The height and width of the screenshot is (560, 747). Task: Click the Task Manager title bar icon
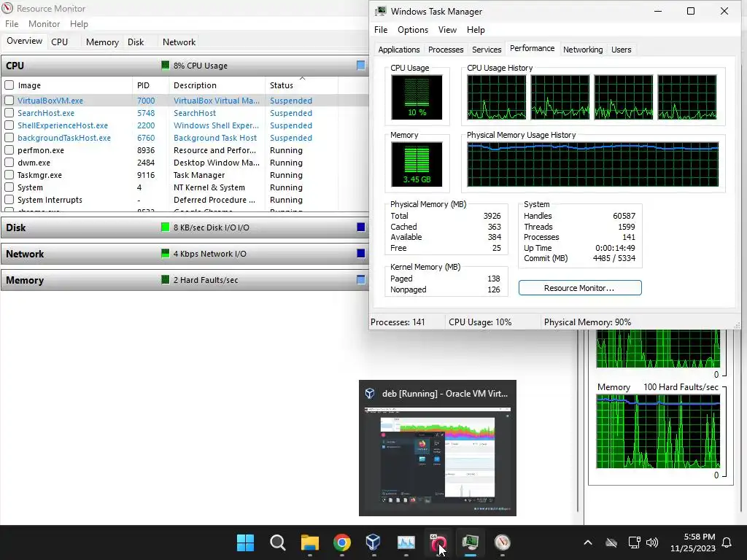pos(380,12)
